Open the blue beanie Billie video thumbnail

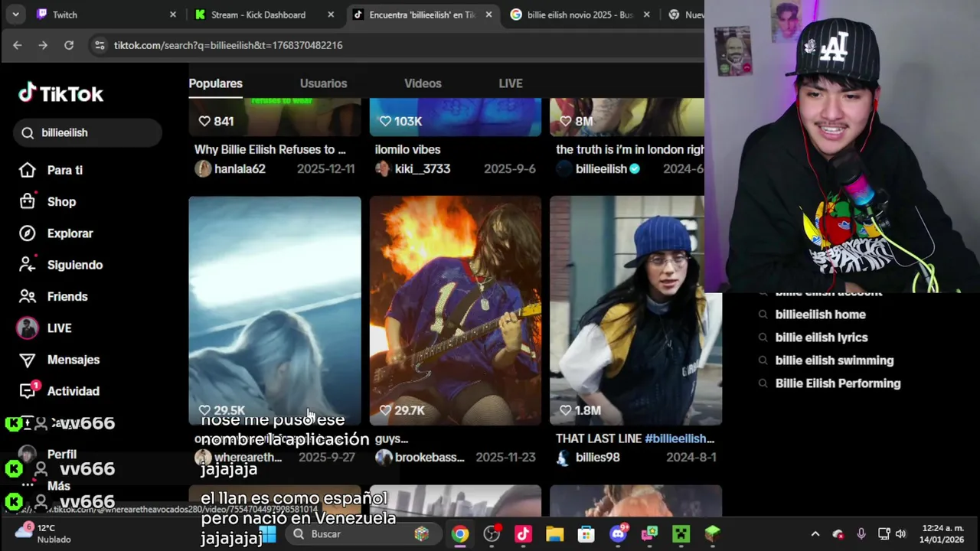pyautogui.click(x=635, y=311)
